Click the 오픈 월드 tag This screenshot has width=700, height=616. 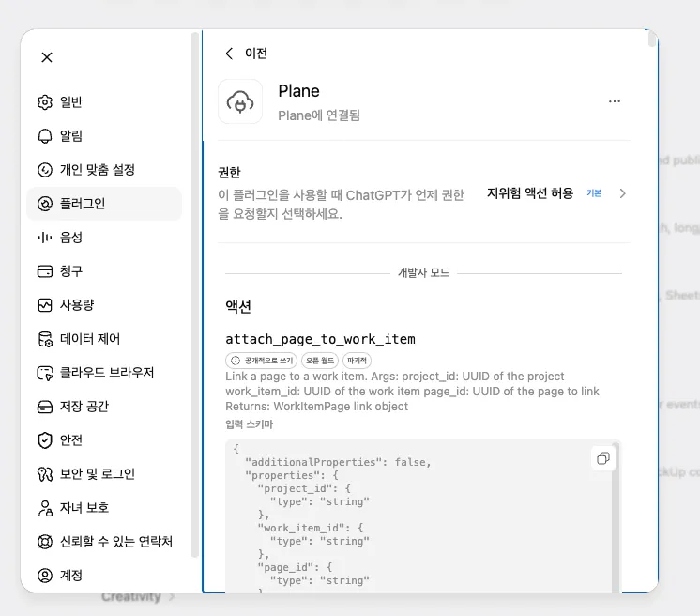pos(320,361)
